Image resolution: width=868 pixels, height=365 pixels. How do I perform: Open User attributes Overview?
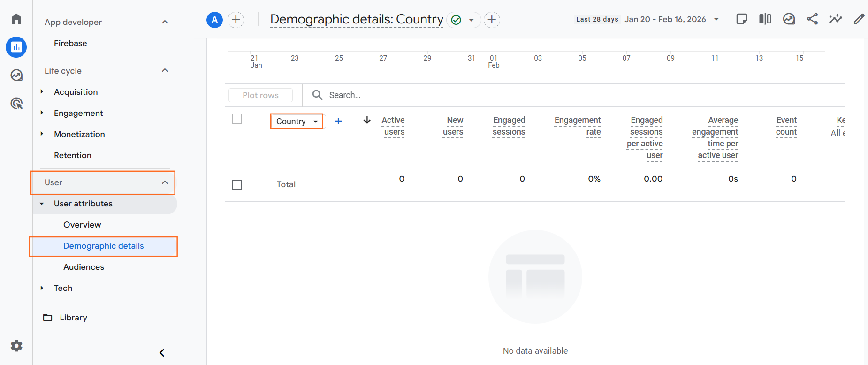82,225
